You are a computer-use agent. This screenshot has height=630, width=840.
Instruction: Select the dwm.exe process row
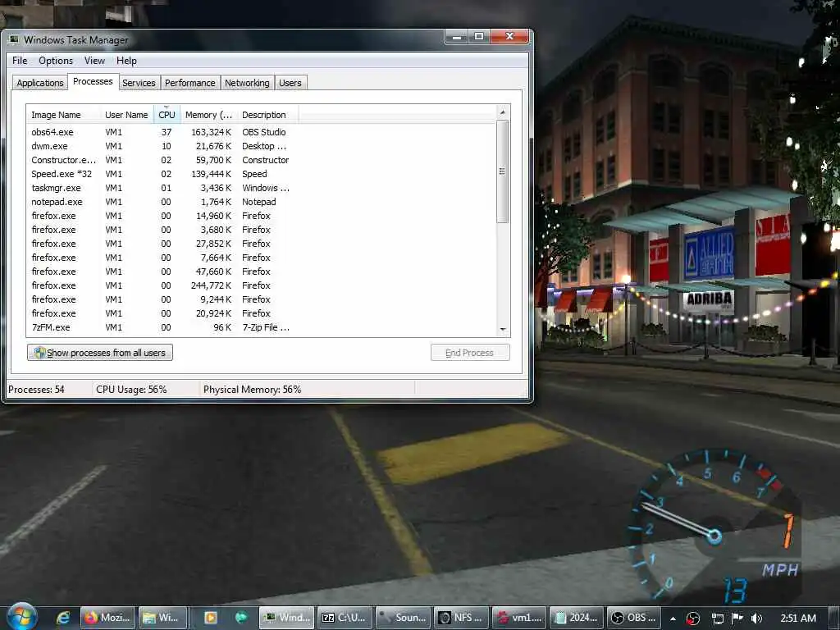[262, 146]
